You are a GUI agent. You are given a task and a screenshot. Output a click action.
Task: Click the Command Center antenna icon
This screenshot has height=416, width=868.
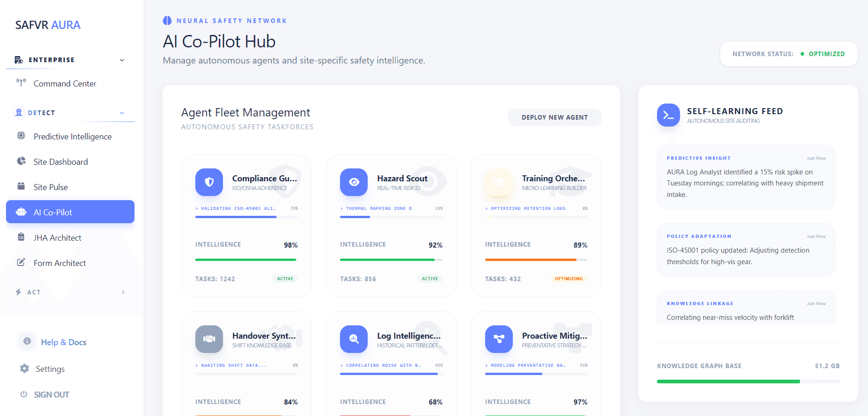[21, 83]
